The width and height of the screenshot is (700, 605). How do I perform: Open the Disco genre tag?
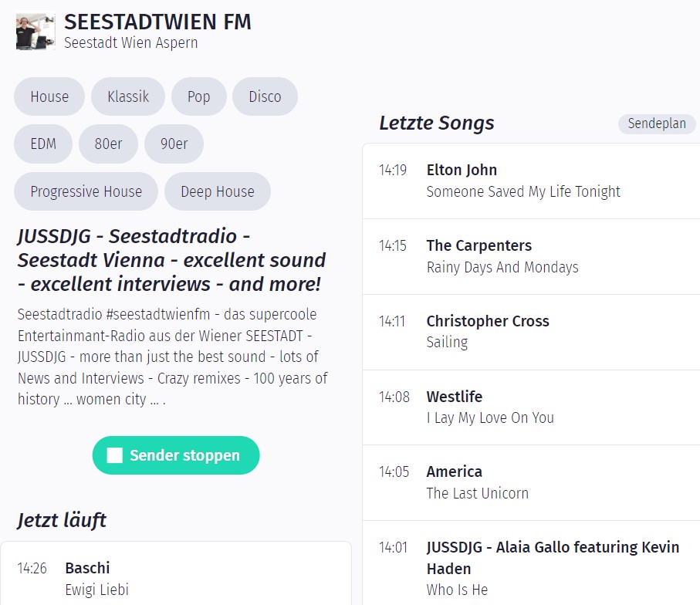[265, 96]
